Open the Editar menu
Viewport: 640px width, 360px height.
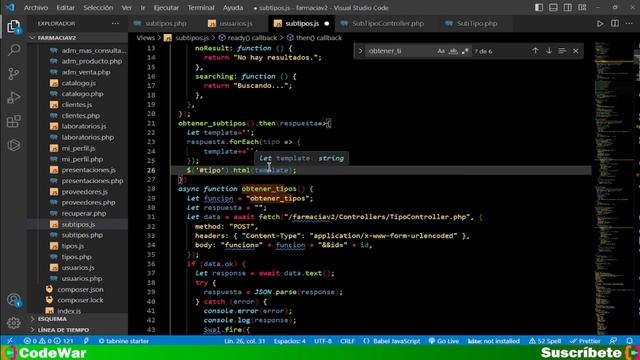click(65, 8)
